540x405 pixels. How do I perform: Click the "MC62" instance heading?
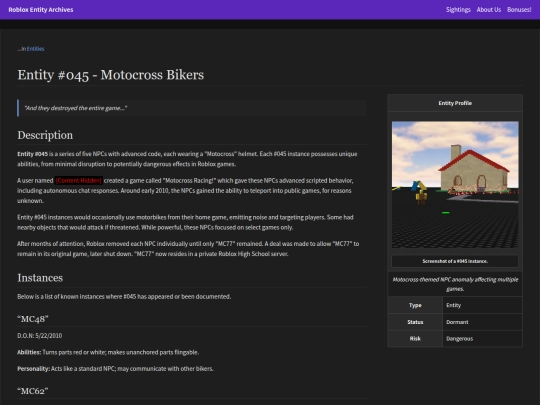coord(33,391)
